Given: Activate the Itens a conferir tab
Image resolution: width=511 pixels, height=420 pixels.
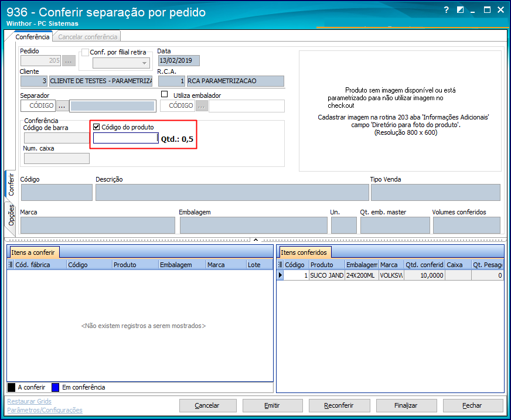Looking at the screenshot, I should pyautogui.click(x=33, y=252).
